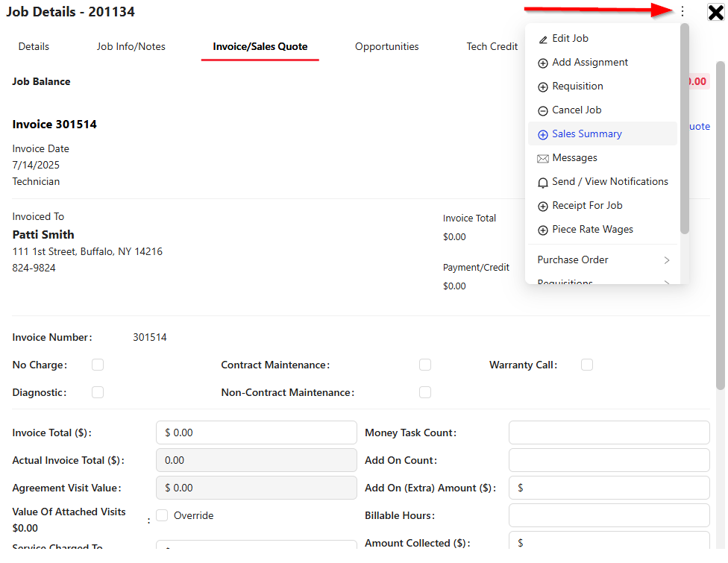Click the plus icon beside Piece Rate Wages
Viewport: 728px width, 563px height.
click(x=543, y=230)
